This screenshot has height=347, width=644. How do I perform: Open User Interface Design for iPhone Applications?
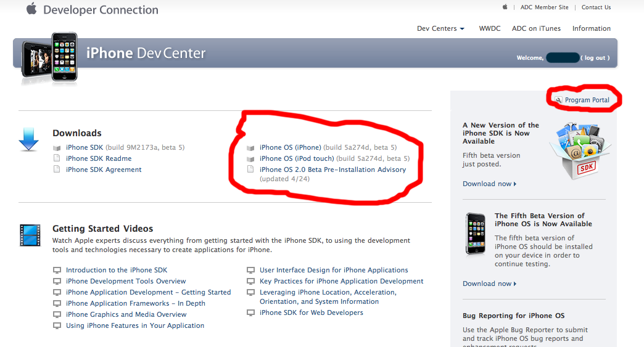pyautogui.click(x=334, y=270)
